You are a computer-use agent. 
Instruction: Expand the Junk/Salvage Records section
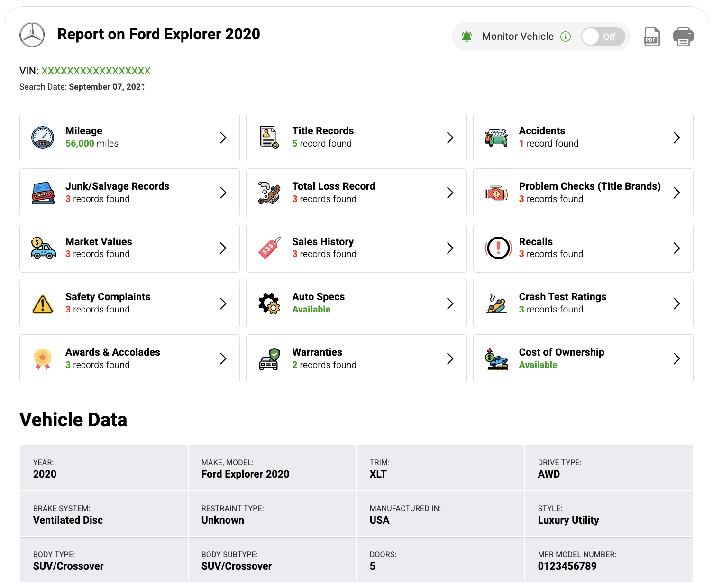point(223,193)
